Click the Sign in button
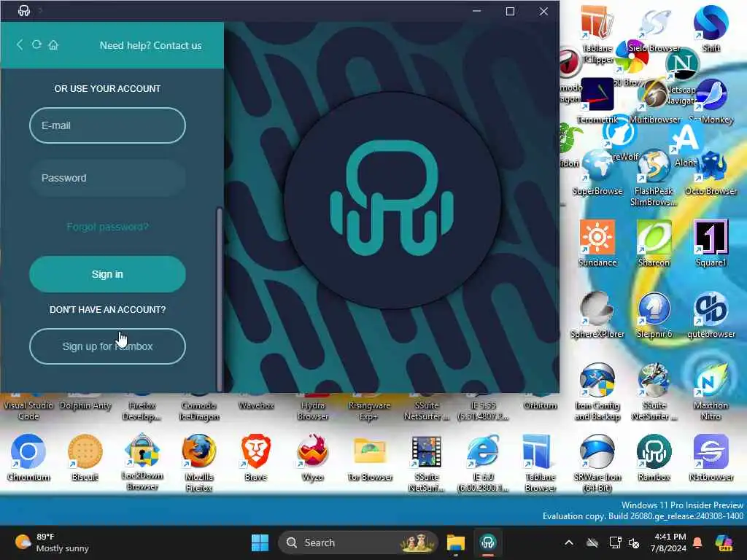This screenshot has height=560, width=747. [x=108, y=274]
